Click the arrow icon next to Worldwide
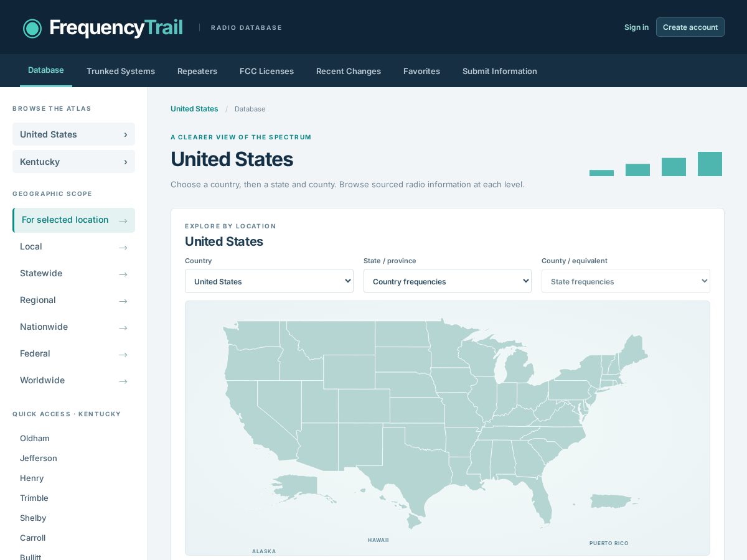The height and width of the screenshot is (560, 747). click(x=123, y=381)
